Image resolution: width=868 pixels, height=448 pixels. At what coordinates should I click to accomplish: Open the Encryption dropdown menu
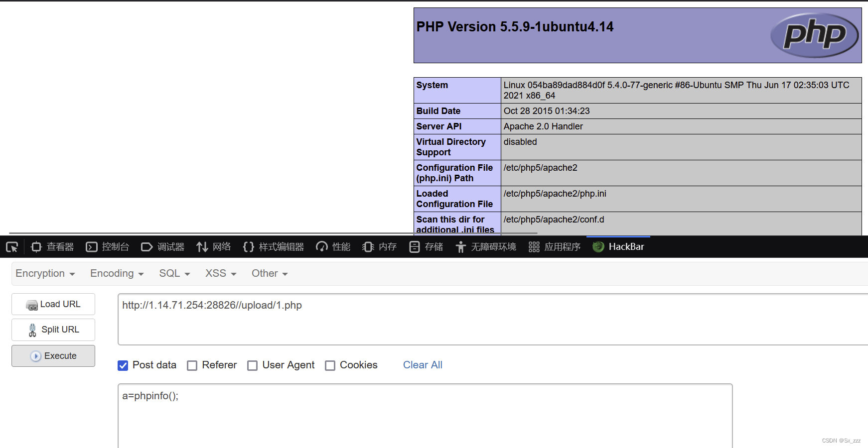45,273
